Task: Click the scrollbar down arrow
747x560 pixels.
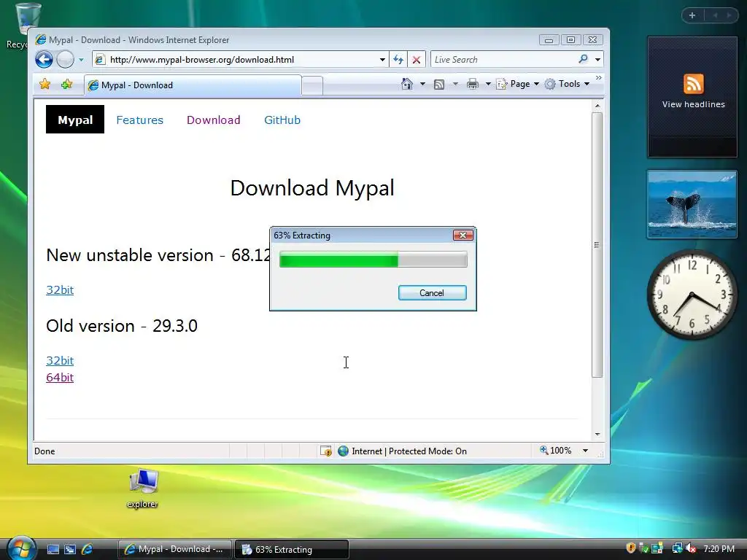Action: pos(597,435)
